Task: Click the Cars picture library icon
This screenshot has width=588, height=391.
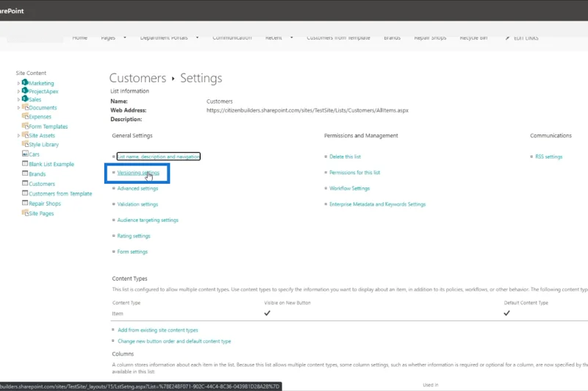Action: (25, 154)
